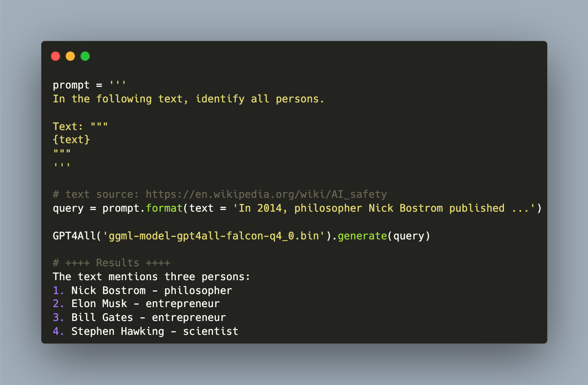Select the 'format' method name
The width and height of the screenshot is (588, 385).
tap(164, 208)
